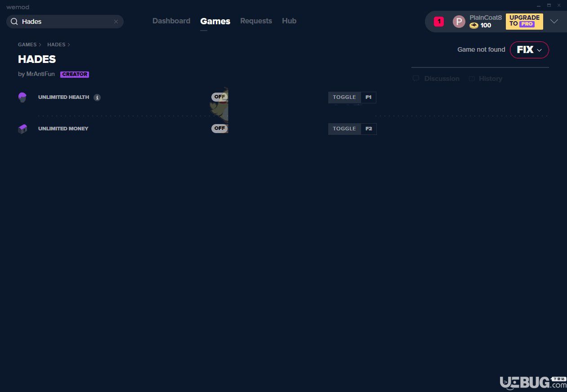Open the History tab
Viewport: 567px width, 392px height.
point(485,79)
